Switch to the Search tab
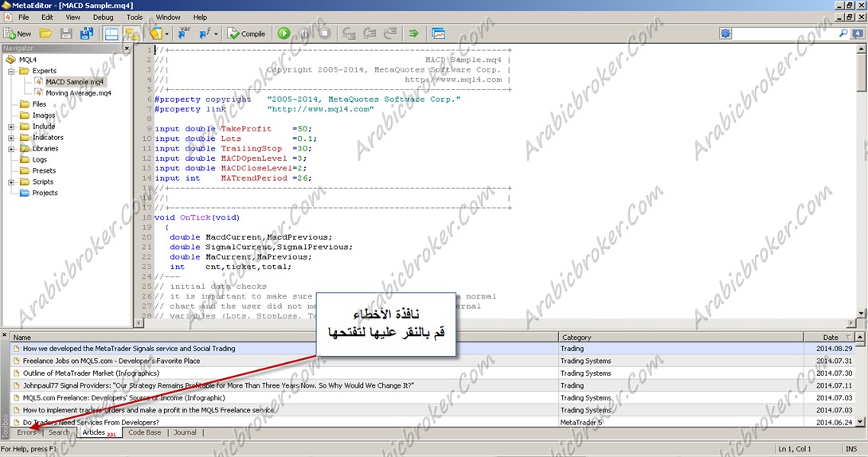Screen dimensions: 868x457 [x=59, y=432]
